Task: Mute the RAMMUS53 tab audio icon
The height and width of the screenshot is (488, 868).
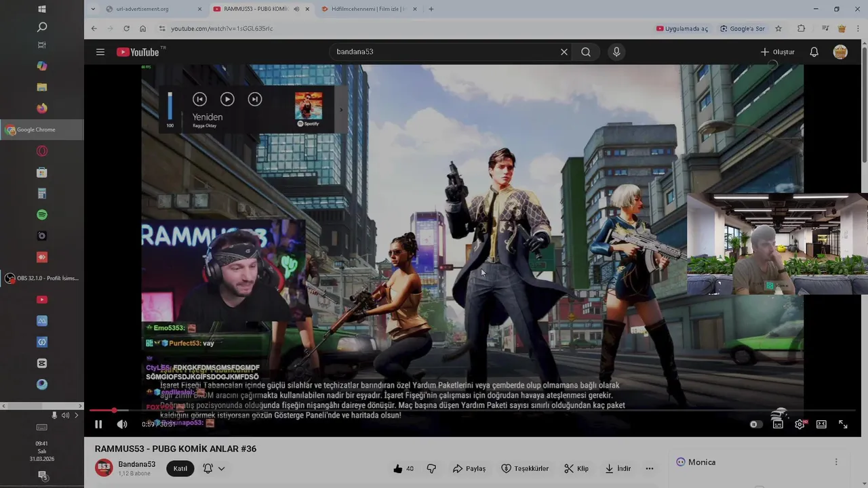Action: point(296,9)
